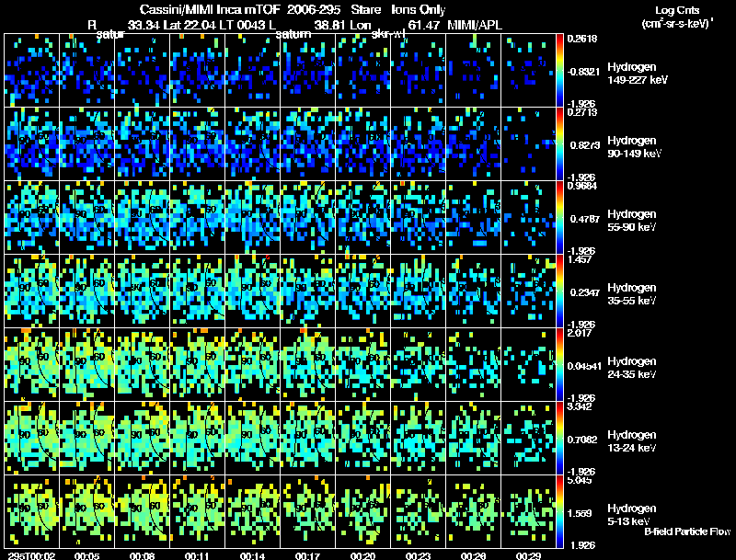
Task: Click the 'Ions Only' text in the title
Action: point(419,10)
